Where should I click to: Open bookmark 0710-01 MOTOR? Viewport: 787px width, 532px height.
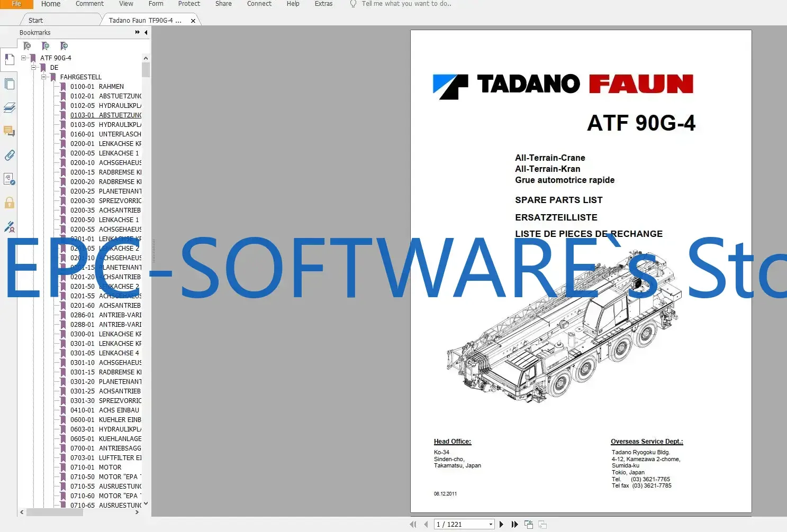(96, 467)
